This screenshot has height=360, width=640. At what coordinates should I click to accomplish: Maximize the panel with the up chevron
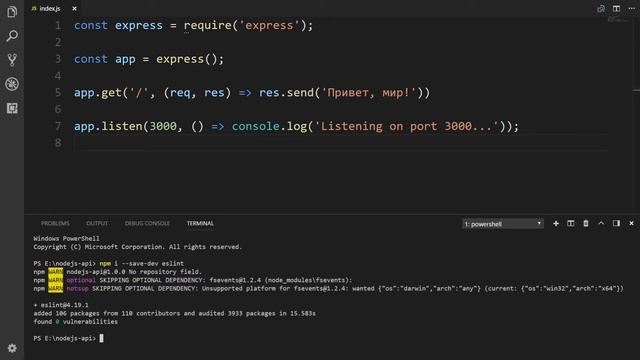pyautogui.click(x=601, y=223)
